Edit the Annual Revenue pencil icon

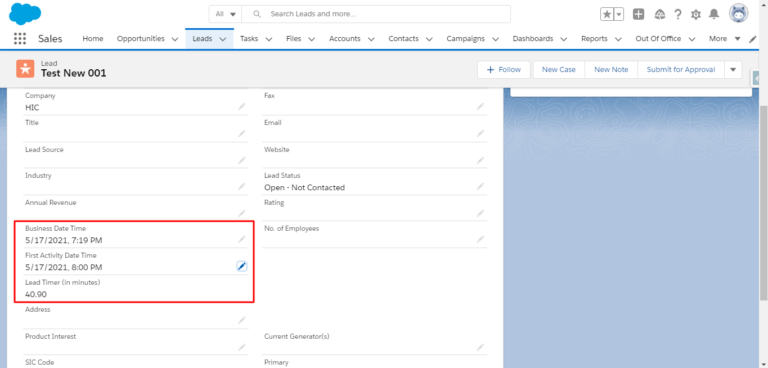[x=242, y=213]
